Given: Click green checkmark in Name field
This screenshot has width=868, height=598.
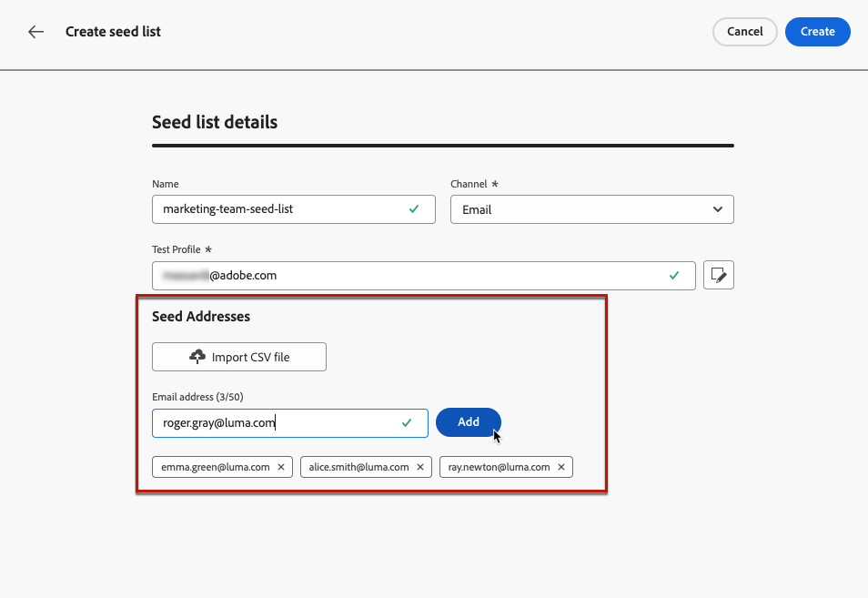Looking at the screenshot, I should click(414, 208).
